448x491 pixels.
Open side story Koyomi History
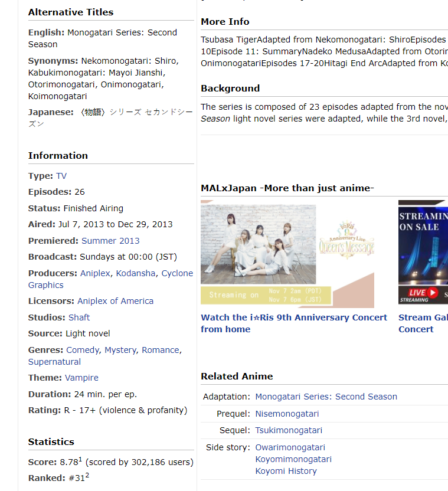click(x=286, y=471)
